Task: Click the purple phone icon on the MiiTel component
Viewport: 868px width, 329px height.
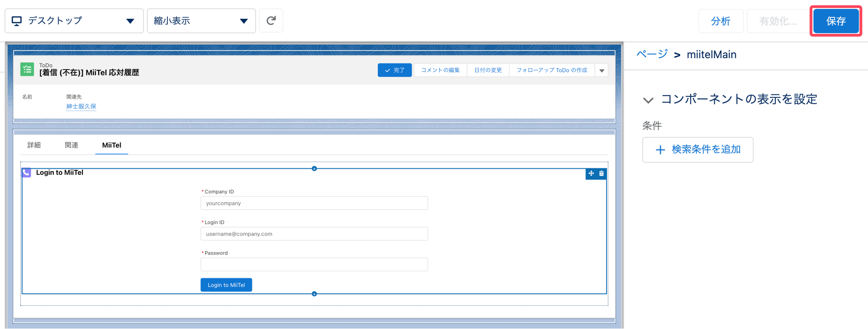Action: pyautogui.click(x=26, y=172)
